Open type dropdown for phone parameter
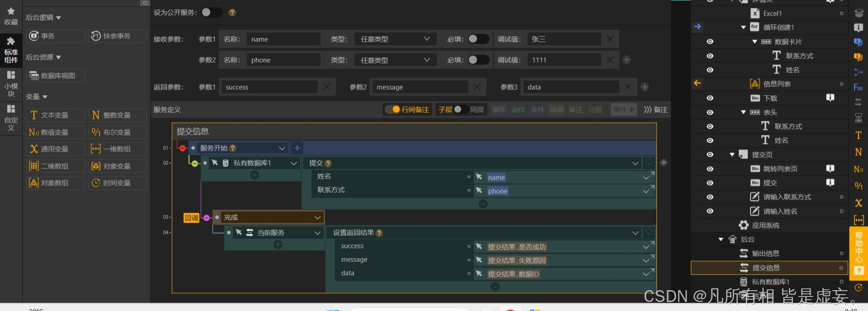The image size is (868, 311). pos(395,60)
